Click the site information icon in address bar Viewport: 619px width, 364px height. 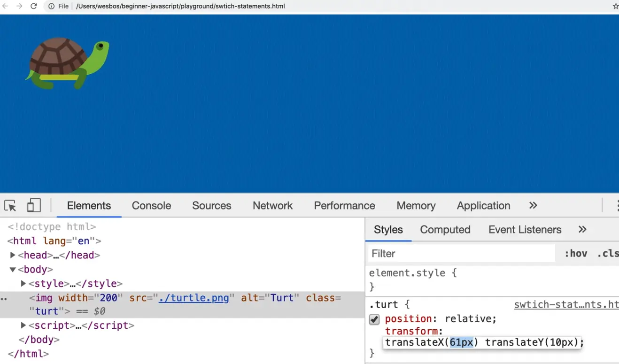tap(51, 6)
